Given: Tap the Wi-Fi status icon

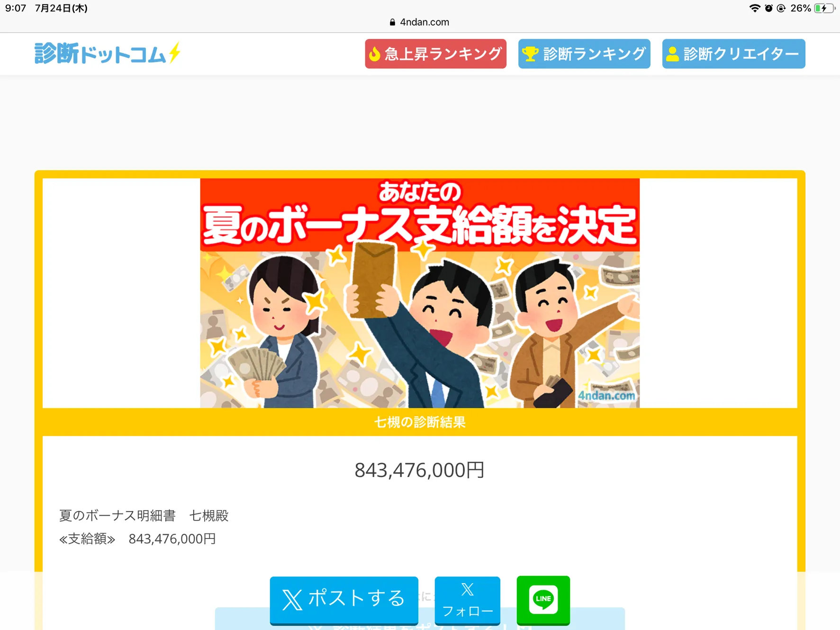Looking at the screenshot, I should pos(754,8).
